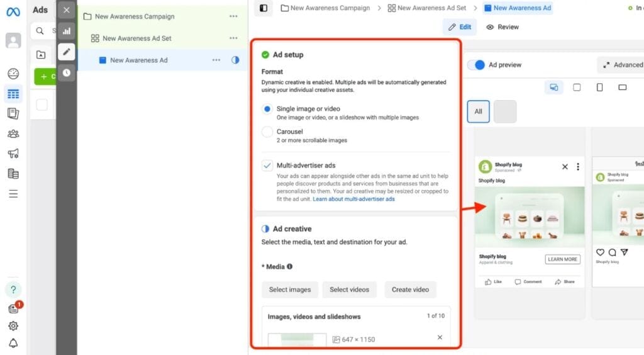The height and width of the screenshot is (355, 644).
Task: Open the Audiences people icon
Action: click(13, 133)
